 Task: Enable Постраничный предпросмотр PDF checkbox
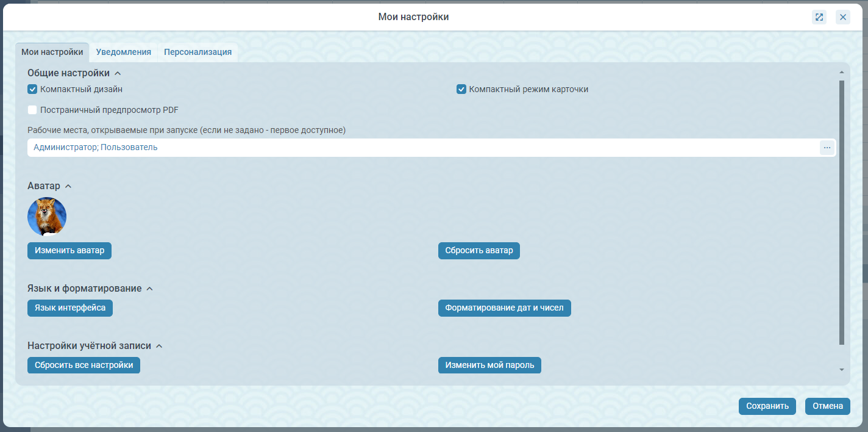tap(33, 110)
